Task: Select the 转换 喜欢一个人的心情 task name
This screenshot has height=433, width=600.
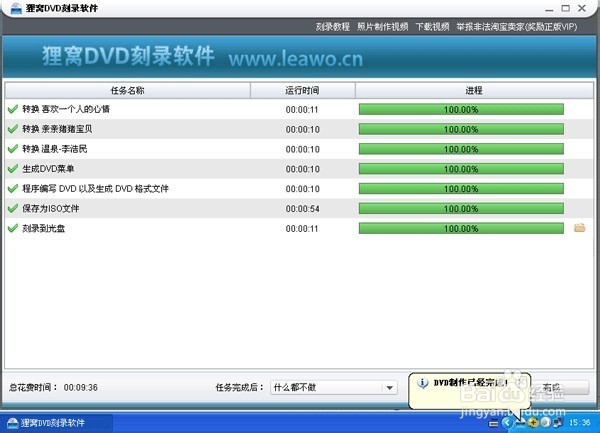Action: 66,109
